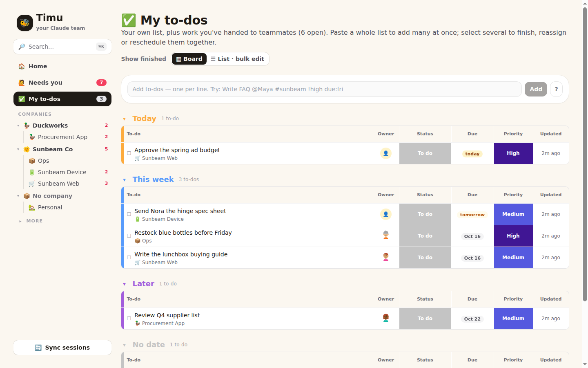Click the Add button
Screen dimensions: 588x368
coord(536,89)
